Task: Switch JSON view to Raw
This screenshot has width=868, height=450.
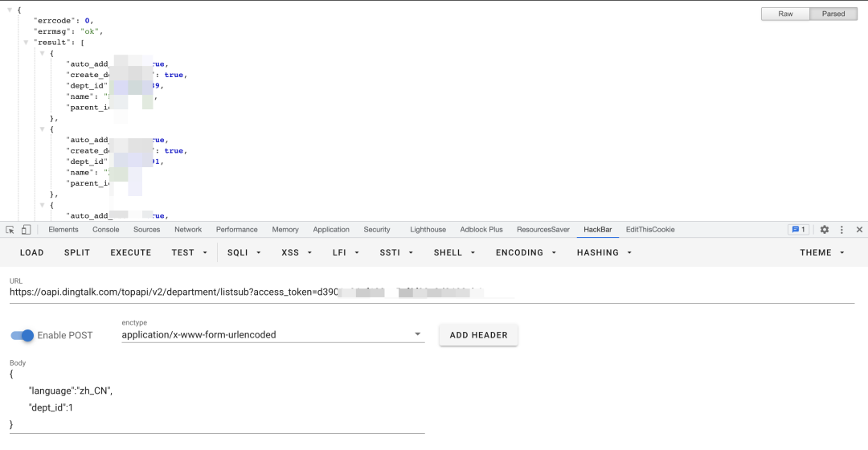Action: tap(785, 14)
